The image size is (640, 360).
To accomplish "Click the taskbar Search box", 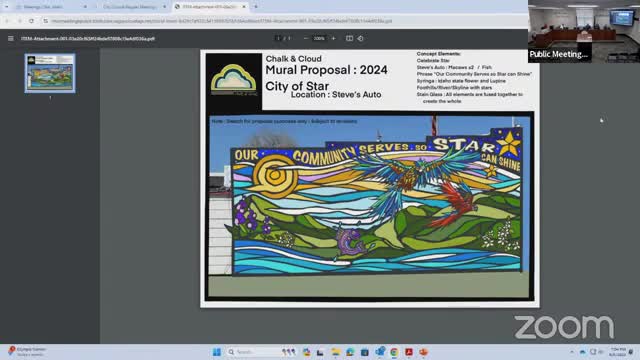I will tap(261, 352).
